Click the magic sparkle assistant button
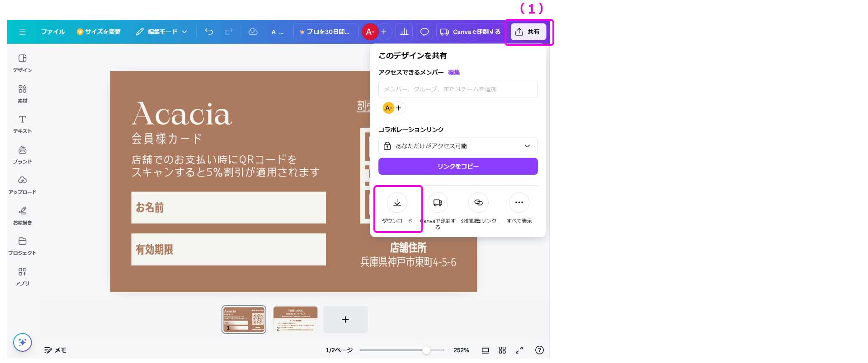This screenshot has width=868, height=363. [23, 342]
